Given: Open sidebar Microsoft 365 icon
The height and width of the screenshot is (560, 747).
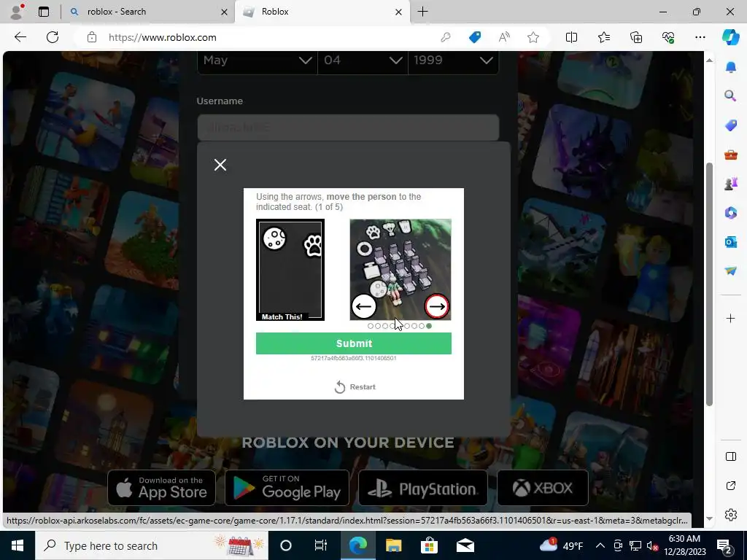Looking at the screenshot, I should [730, 213].
